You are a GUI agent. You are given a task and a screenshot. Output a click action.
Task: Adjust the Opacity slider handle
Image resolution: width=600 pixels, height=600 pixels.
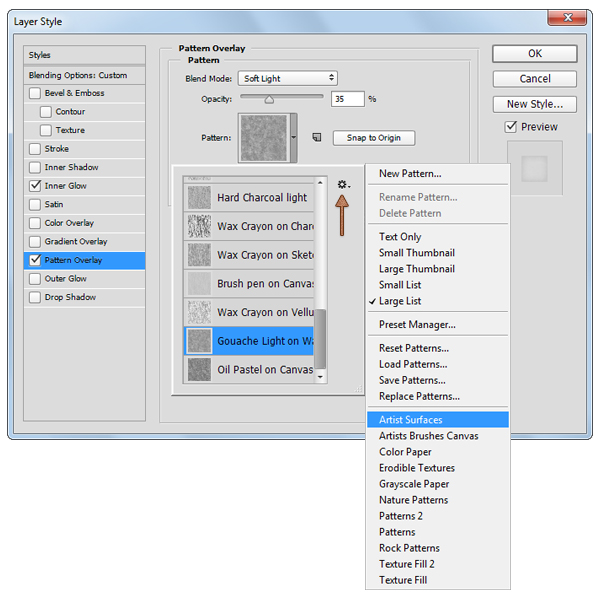point(269,100)
